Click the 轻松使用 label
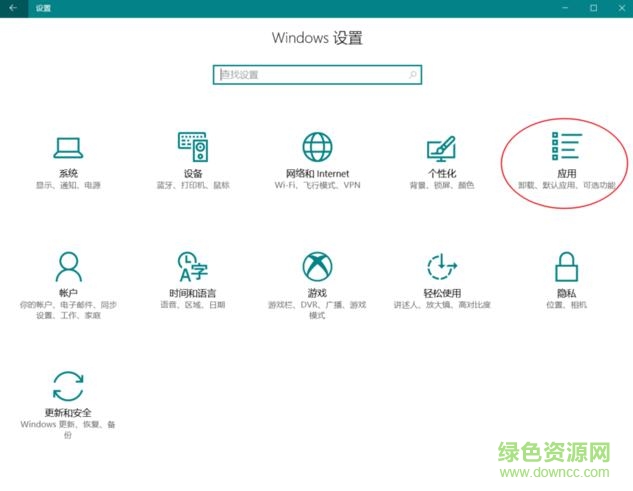Image resolution: width=633 pixels, height=491 pixels. tap(442, 293)
